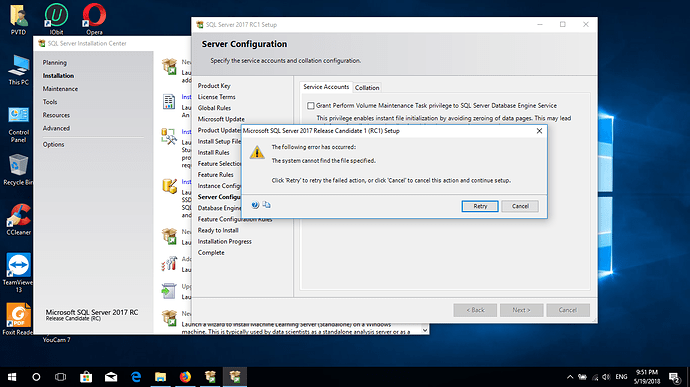Open Foxit Reader desktop shortcut
This screenshot has width=690, height=387.
18,319
